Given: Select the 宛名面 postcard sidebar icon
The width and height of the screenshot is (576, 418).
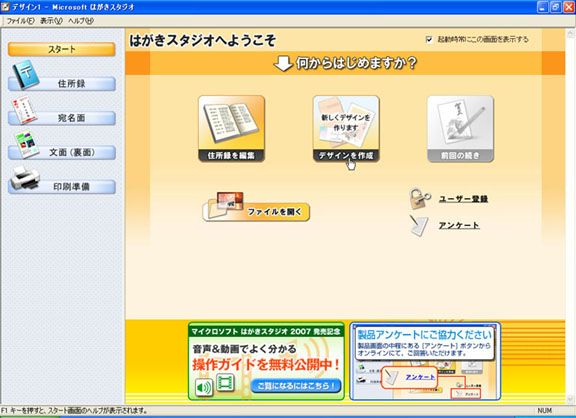Looking at the screenshot, I should tap(25, 110).
